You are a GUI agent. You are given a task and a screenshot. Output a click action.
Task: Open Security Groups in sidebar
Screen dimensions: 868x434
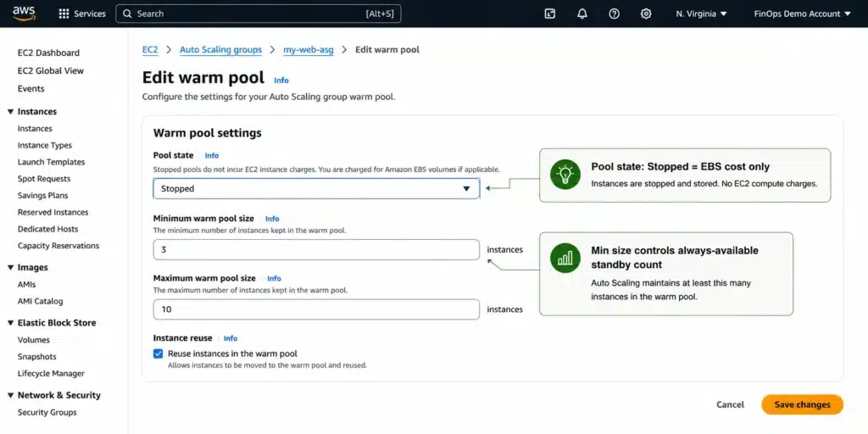[x=47, y=413]
